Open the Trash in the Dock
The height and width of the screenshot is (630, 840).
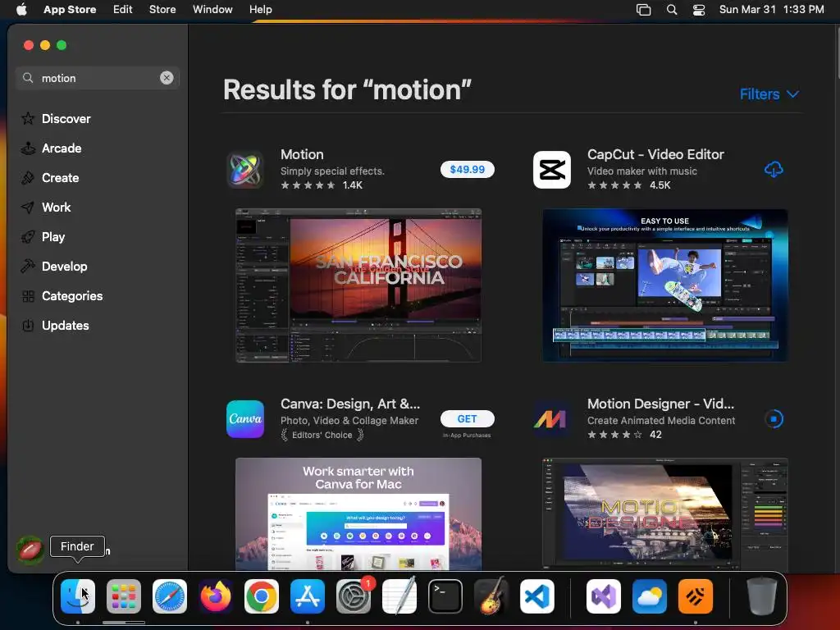coord(762,596)
